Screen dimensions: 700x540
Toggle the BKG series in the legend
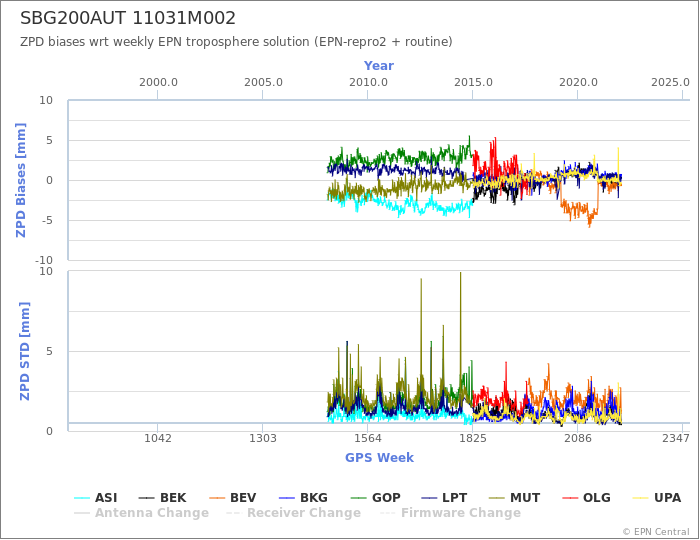[x=303, y=498]
